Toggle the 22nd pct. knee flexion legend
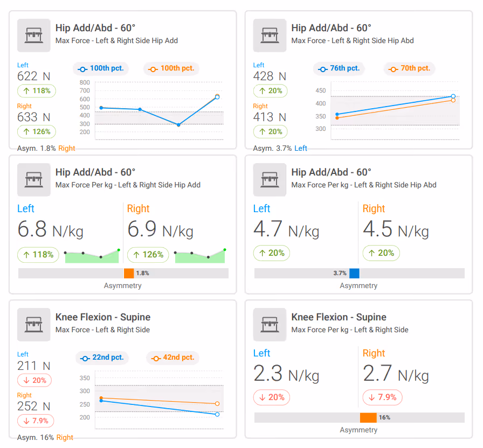Screen dimensions: 483x448 coord(102,358)
